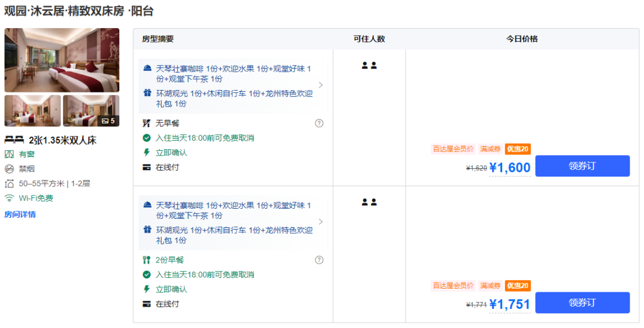Click the two-guest occupancy icon in the first row

[x=369, y=66]
